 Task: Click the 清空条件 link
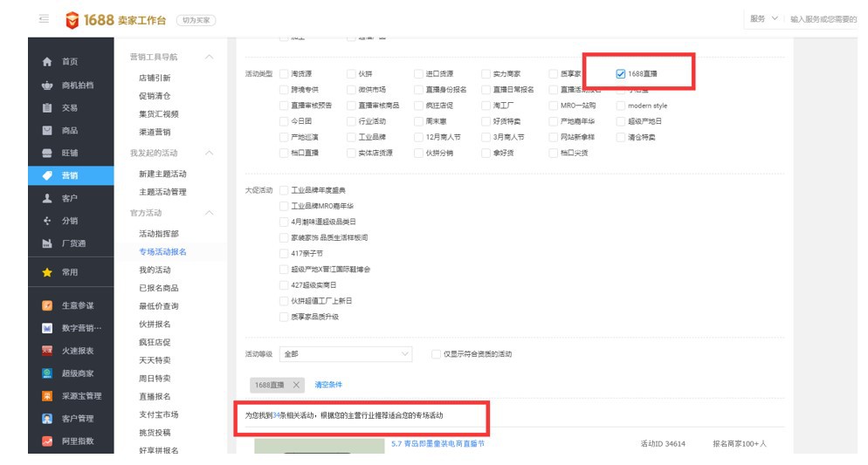point(328,385)
